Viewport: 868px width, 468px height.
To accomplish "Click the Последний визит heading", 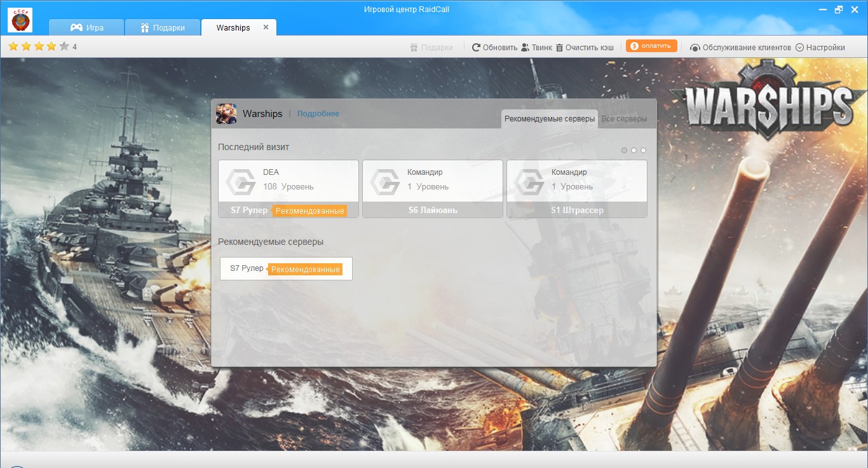I will pos(254,147).
